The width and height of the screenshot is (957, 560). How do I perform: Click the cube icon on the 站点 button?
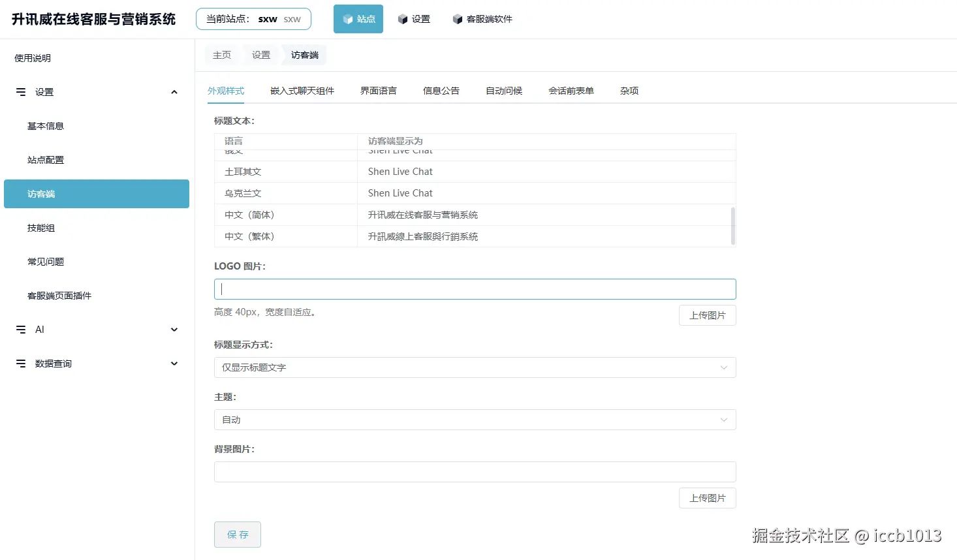349,19
